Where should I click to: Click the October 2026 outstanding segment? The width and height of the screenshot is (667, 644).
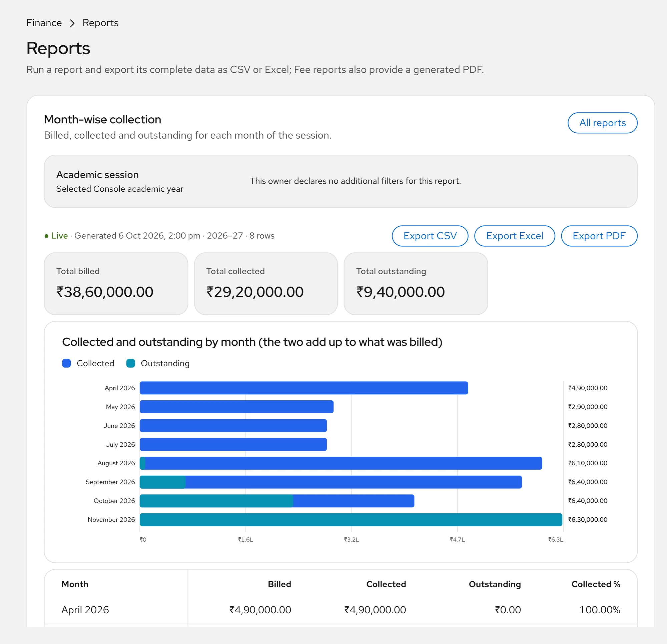[216, 501]
